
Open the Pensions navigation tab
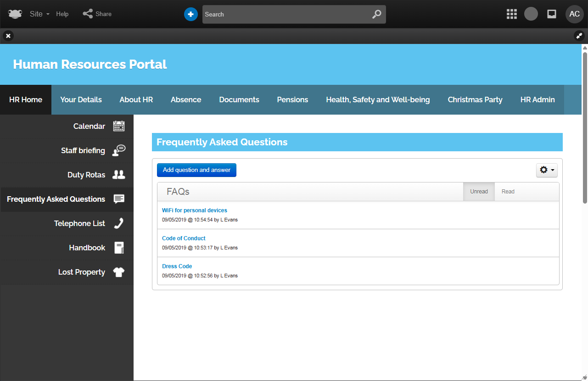pos(292,99)
